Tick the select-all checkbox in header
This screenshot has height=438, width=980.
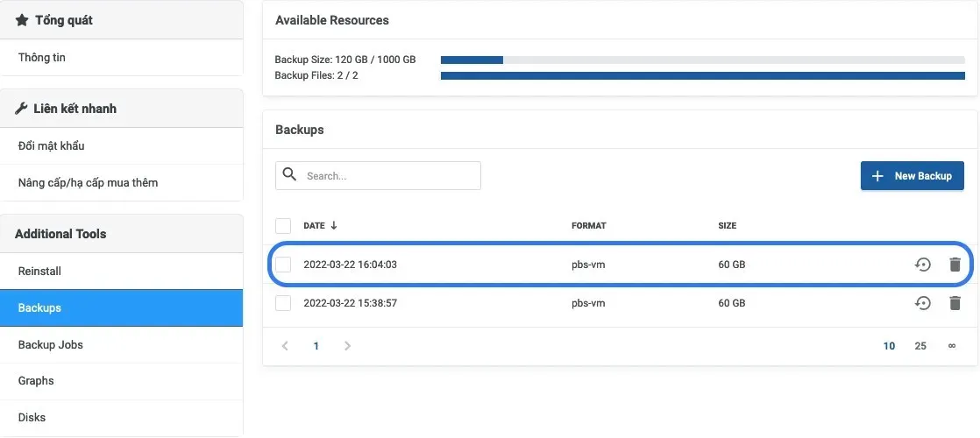(x=283, y=225)
